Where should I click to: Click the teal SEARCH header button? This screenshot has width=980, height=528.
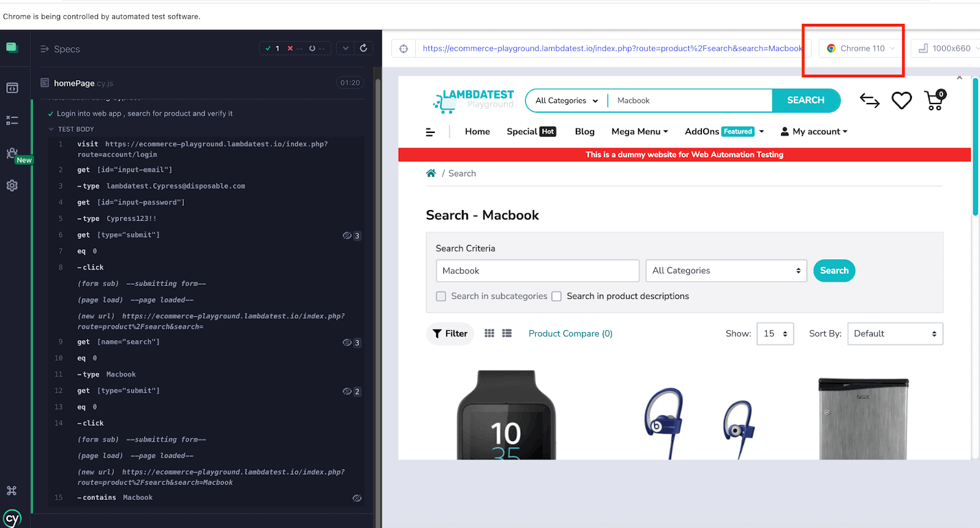[805, 100]
